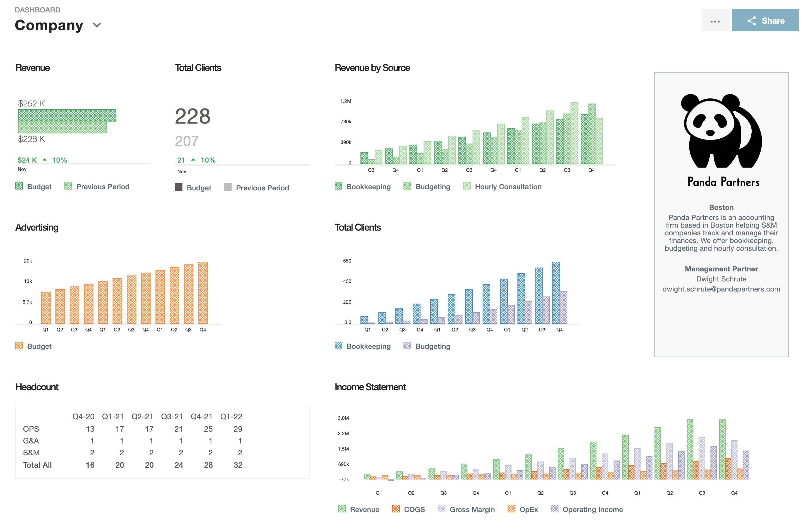Click the COGS legend icon
This screenshot has height=528, width=812.
click(x=396, y=508)
